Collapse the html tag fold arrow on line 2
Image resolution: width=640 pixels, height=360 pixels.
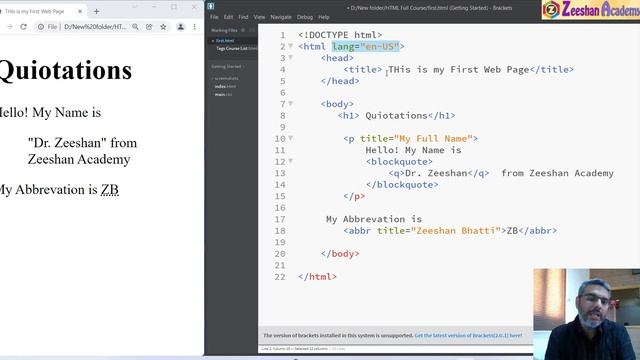click(291, 46)
